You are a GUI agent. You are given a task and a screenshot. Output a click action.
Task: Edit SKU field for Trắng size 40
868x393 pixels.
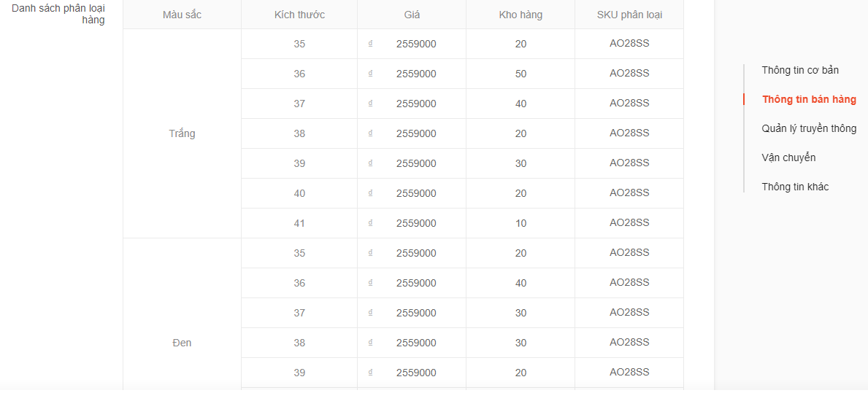629,193
